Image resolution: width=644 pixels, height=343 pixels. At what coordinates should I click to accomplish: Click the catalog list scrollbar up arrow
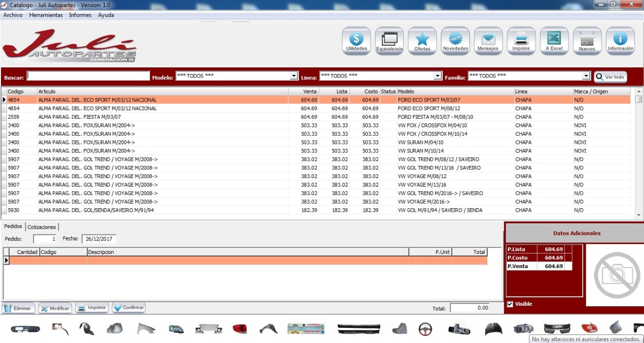pyautogui.click(x=638, y=92)
